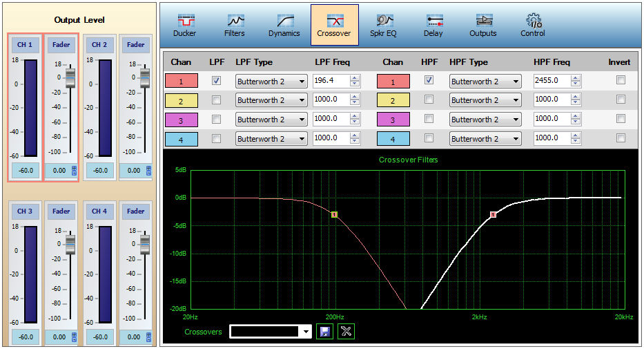Open channel 1 HPF Type dropdown

485,82
